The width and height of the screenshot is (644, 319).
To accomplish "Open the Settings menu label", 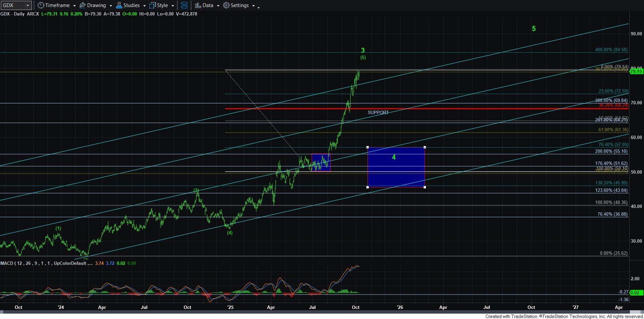I will click(240, 5).
